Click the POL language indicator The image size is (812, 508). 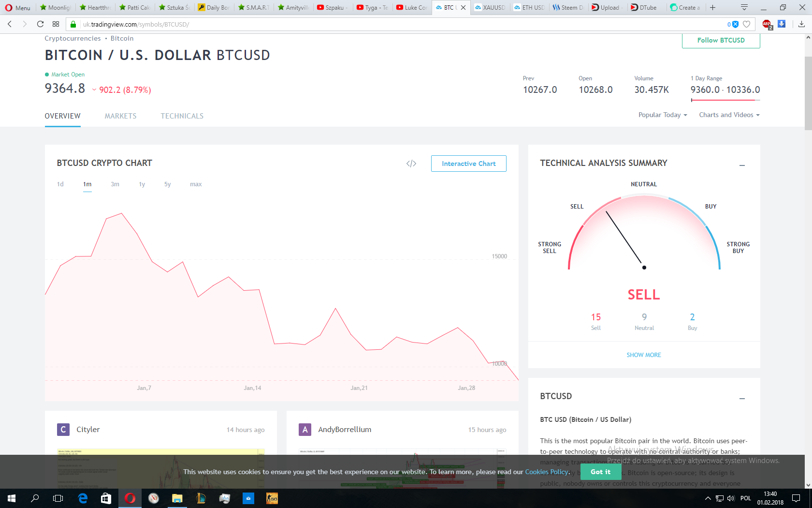point(746,498)
